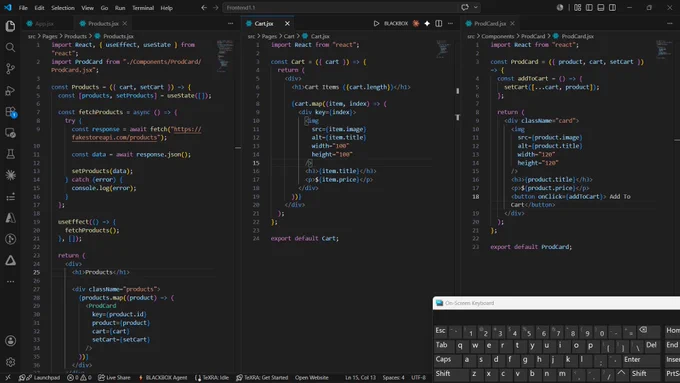This screenshot has width=680, height=383.
Task: Go back with the left arrow navigation
Action: 204,8
